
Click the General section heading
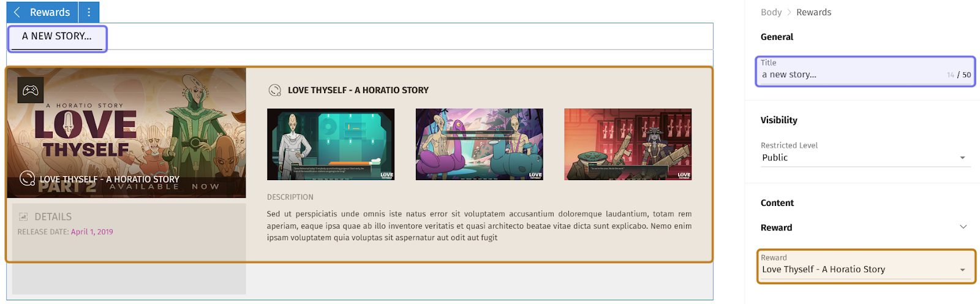tap(777, 37)
